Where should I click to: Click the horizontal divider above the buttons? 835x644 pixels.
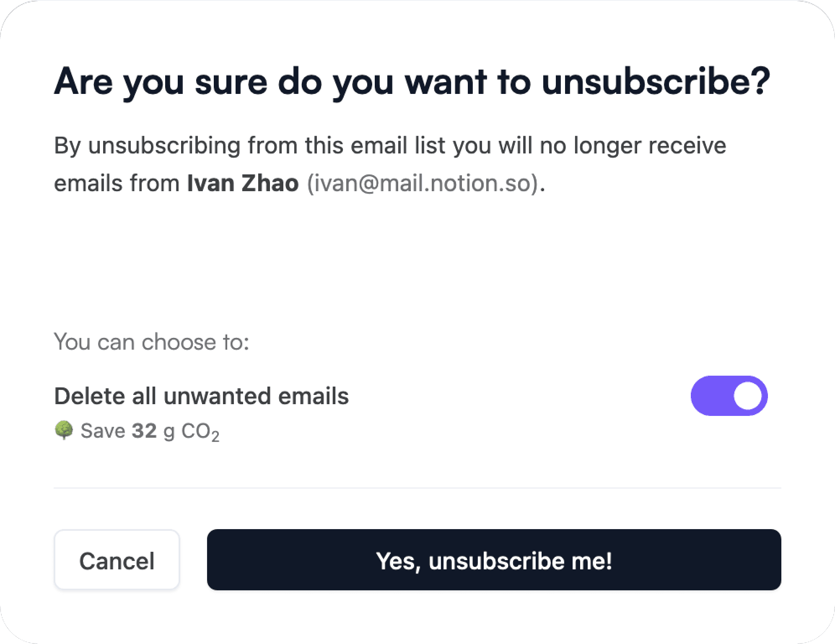(x=417, y=488)
